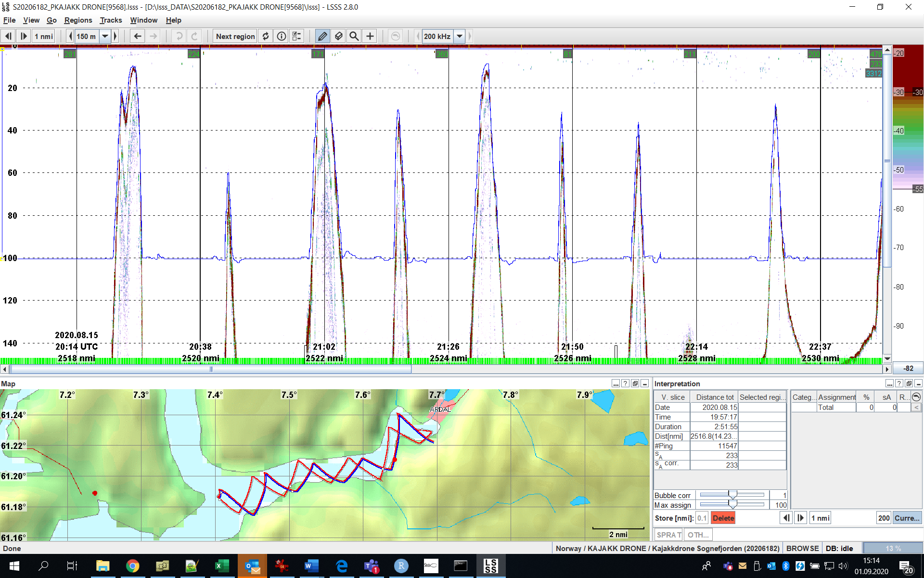Click the Next region button
This screenshot has width=924, height=578.
pos(235,36)
